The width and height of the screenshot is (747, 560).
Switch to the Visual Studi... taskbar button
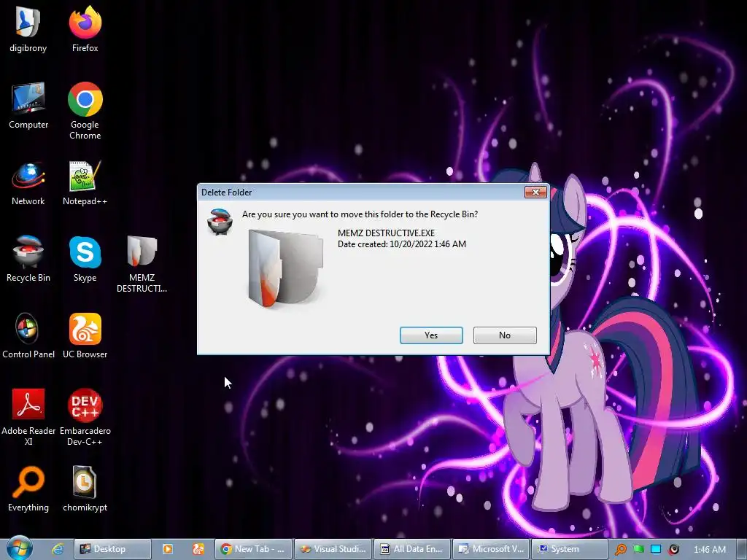[x=333, y=549]
